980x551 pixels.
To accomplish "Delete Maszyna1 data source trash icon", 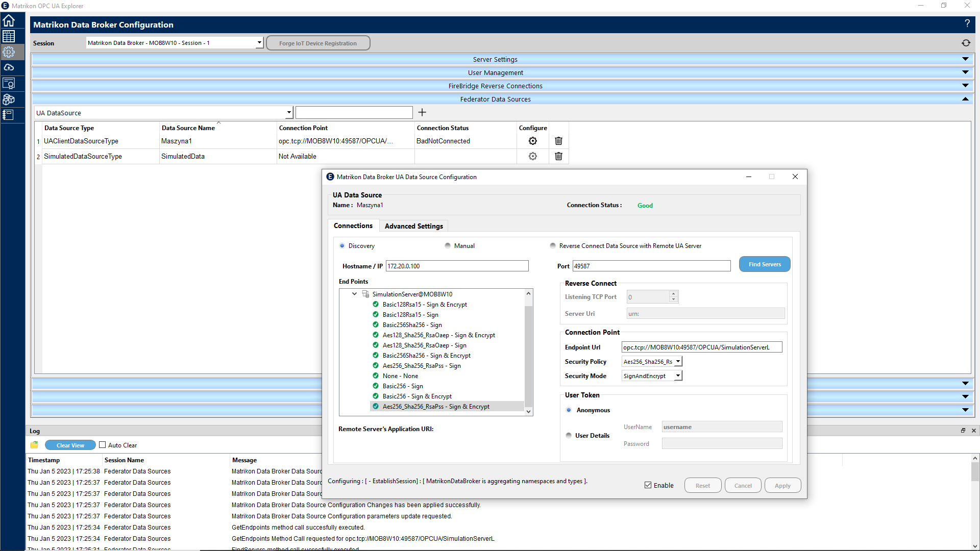I will click(558, 141).
